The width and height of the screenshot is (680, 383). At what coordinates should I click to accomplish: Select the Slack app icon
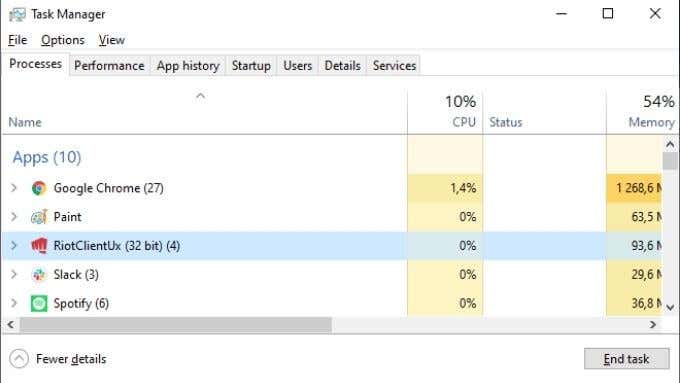coord(39,275)
